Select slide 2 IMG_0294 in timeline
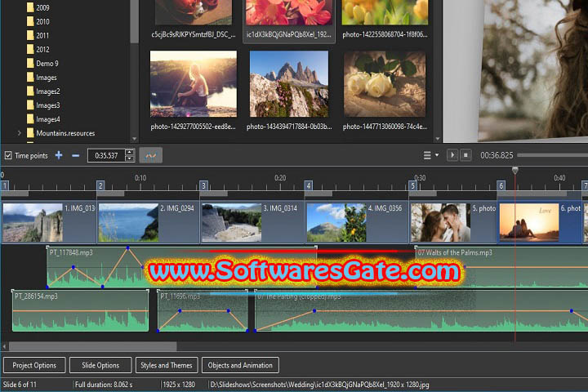This screenshot has width=588, height=392. point(149,223)
